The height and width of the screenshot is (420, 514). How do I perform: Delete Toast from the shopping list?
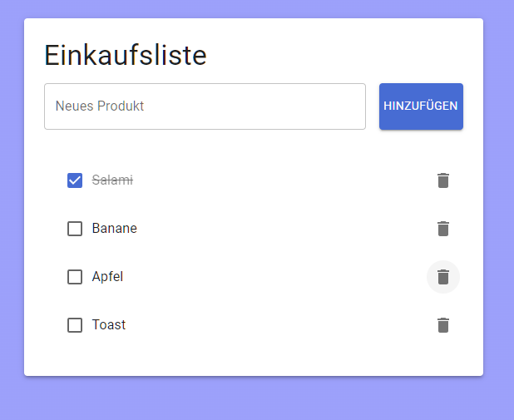point(443,325)
